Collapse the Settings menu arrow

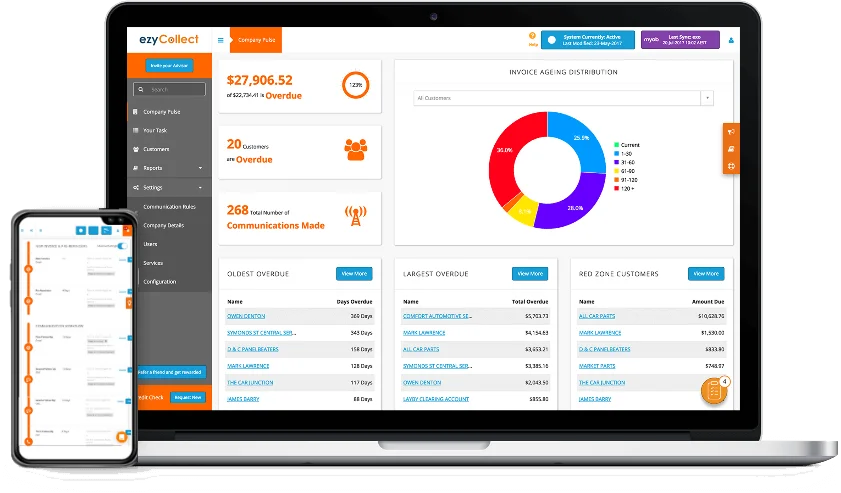click(201, 187)
